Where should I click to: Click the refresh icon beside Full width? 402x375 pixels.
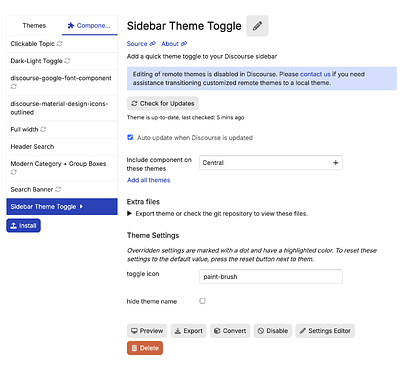(x=43, y=129)
